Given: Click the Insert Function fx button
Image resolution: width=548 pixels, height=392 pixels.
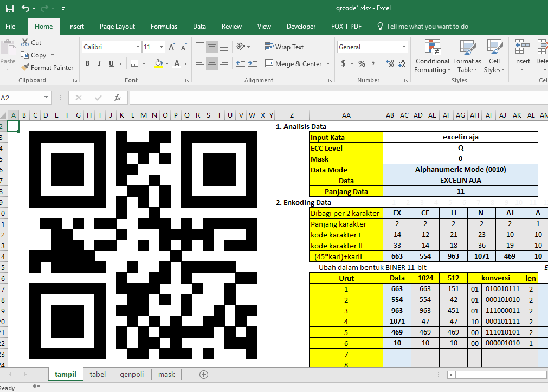Looking at the screenshot, I should [x=118, y=98].
